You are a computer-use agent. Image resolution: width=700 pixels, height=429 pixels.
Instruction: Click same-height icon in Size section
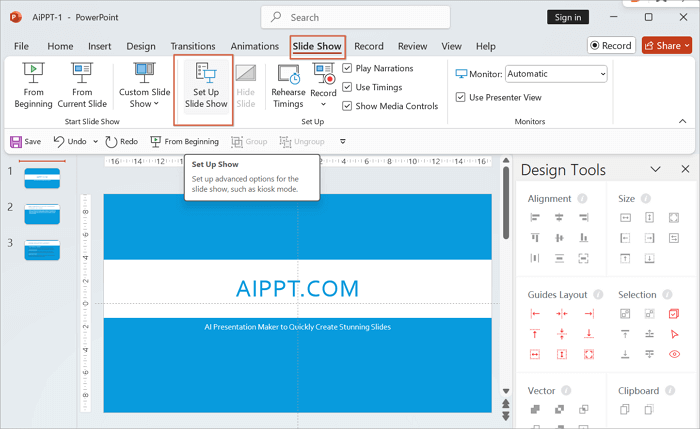[x=650, y=217]
